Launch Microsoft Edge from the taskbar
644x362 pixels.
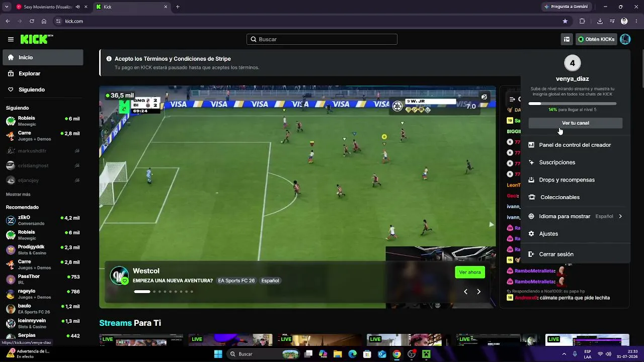352,354
